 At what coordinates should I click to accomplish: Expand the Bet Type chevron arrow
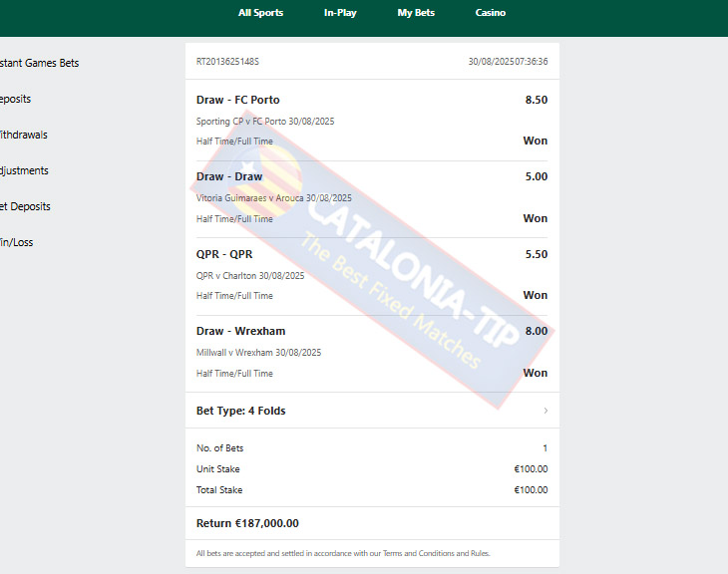pos(546,411)
